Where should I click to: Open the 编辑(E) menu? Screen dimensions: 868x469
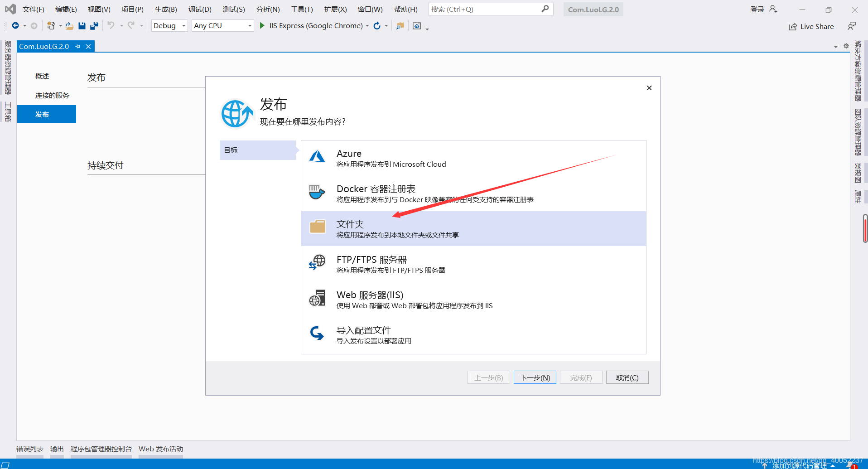pyautogui.click(x=66, y=10)
